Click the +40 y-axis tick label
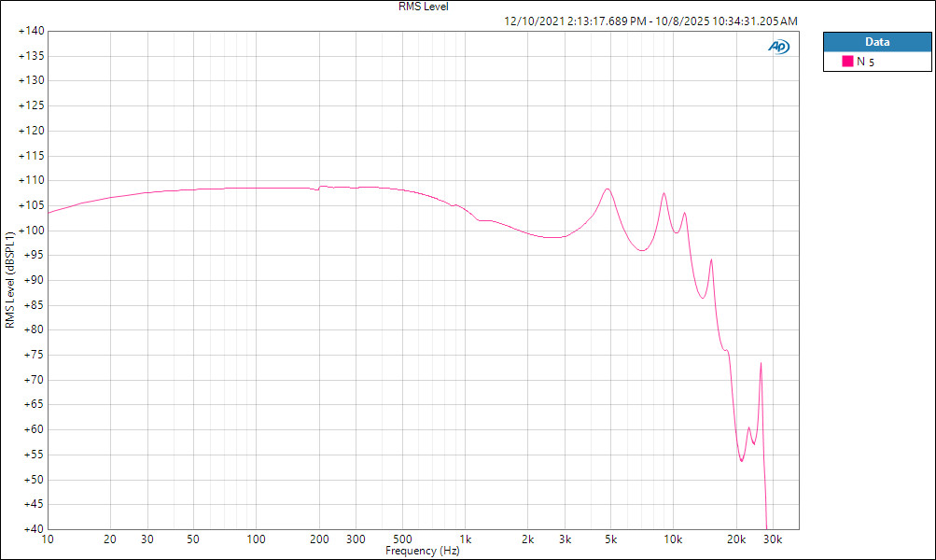936x560 pixels. (x=32, y=529)
